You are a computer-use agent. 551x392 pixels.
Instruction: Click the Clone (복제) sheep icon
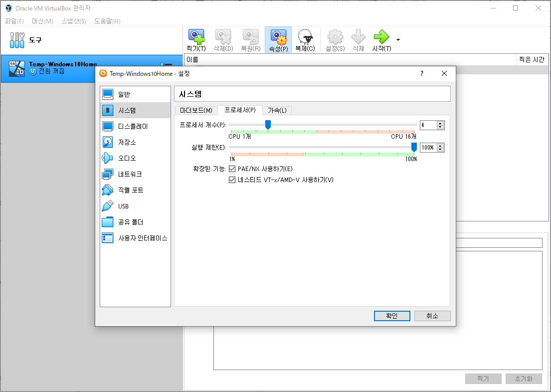point(305,36)
